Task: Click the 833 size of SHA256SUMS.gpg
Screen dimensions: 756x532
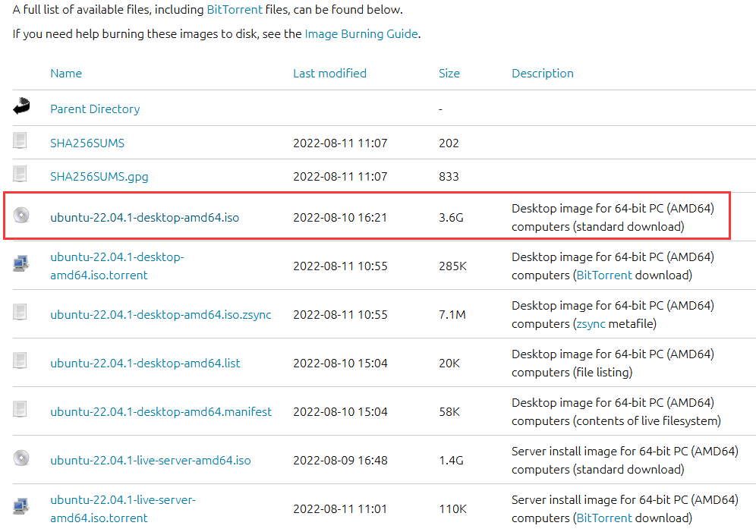Action: (449, 176)
